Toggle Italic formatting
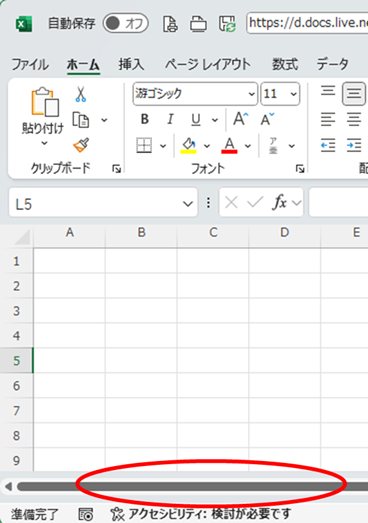The width and height of the screenshot is (368, 523). click(170, 119)
